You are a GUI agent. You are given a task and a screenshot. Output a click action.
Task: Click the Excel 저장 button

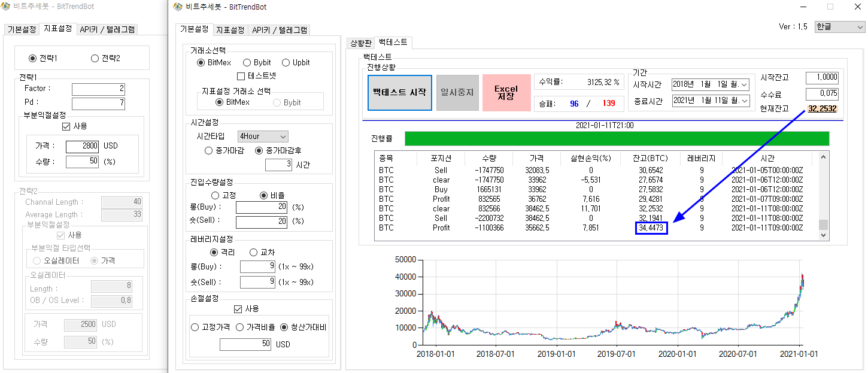pos(506,92)
